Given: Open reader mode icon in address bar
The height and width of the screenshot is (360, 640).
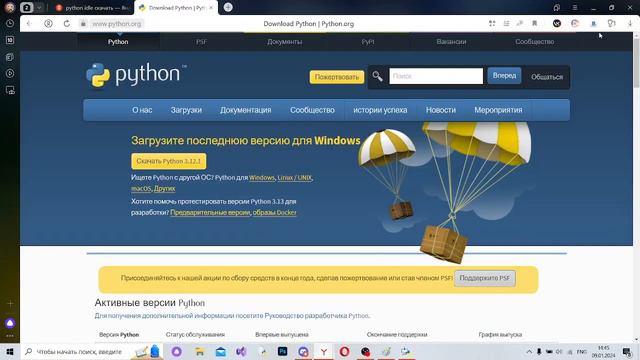Looking at the screenshot, I should click(506, 24).
